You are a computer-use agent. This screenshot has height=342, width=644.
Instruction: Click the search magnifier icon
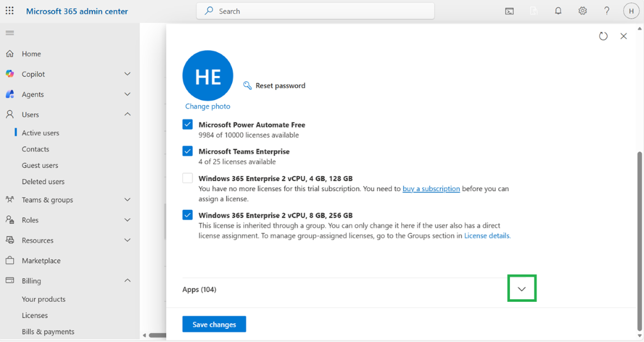[209, 11]
